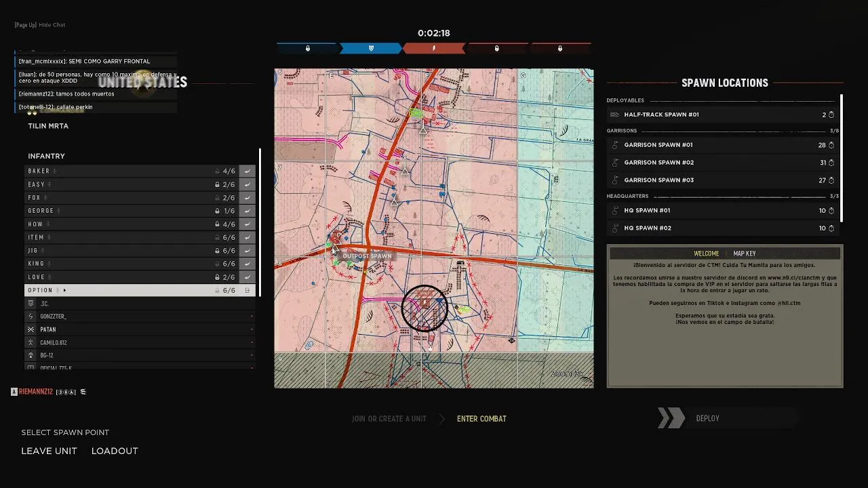This screenshot has height=488, width=868.
Task: Click the officer role icon beside .3C.
Action: coord(31,304)
